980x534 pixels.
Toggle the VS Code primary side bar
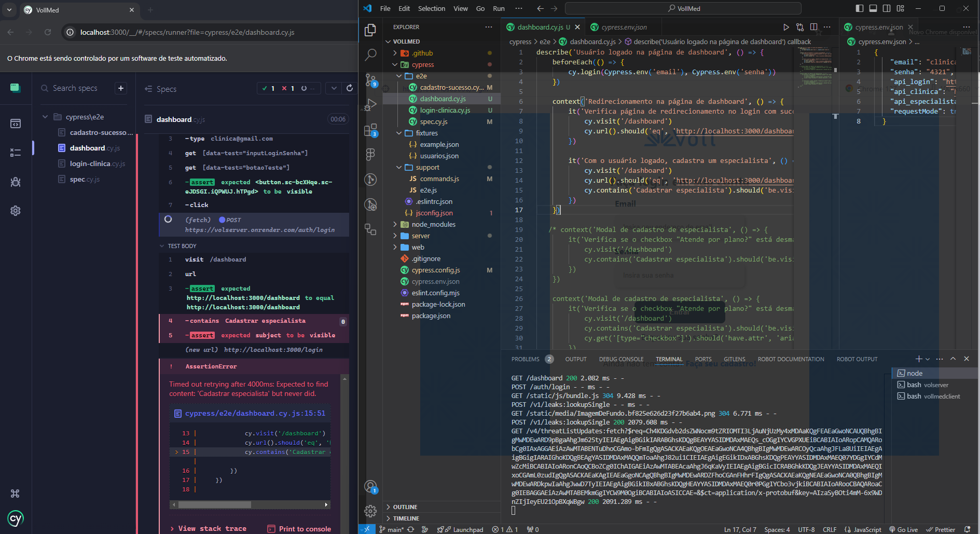[860, 8]
